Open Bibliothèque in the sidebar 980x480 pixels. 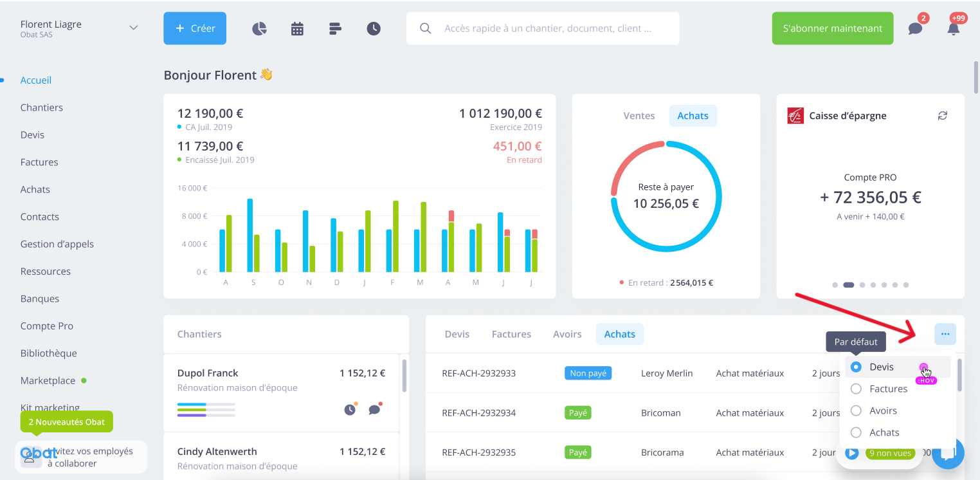(49, 353)
